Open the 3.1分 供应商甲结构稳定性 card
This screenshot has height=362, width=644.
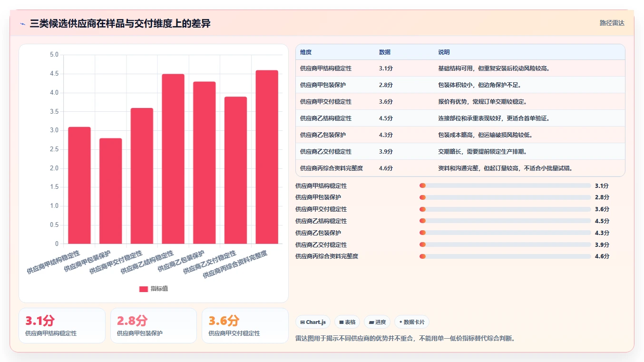point(62,325)
